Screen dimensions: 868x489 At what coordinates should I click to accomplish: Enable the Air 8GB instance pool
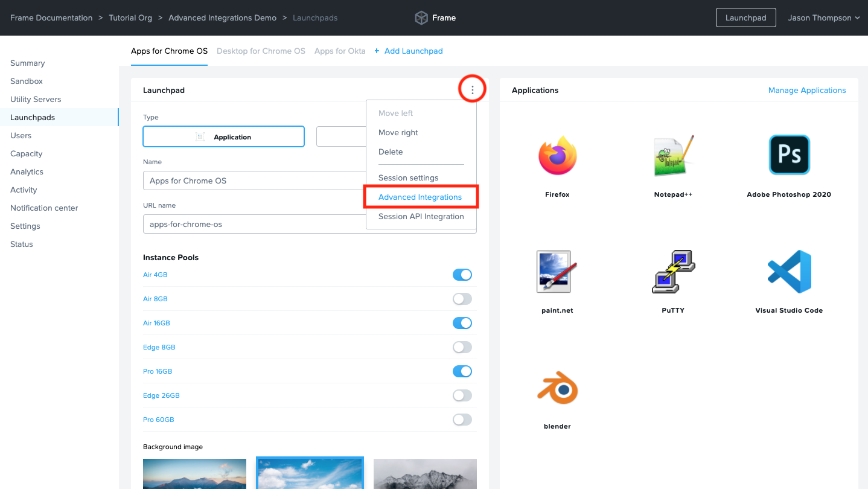pos(462,299)
